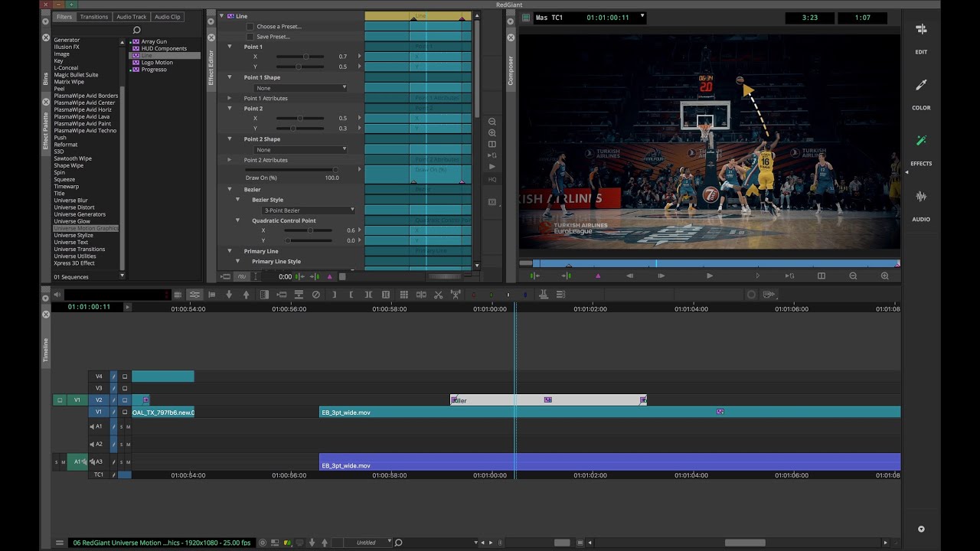Expand Point 1 Attributes section
This screenshot has height=551, width=980.
229,98
